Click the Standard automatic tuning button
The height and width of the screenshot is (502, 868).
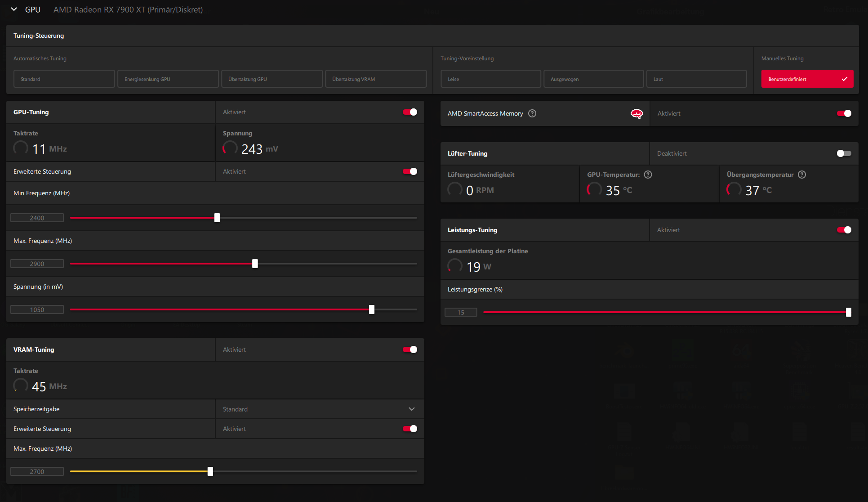point(64,79)
